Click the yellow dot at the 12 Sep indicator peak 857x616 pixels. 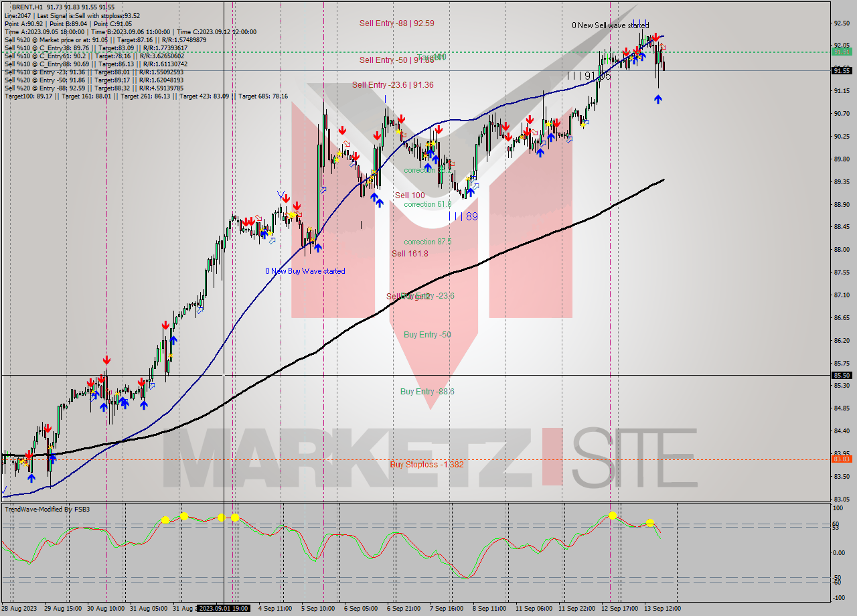[612, 516]
